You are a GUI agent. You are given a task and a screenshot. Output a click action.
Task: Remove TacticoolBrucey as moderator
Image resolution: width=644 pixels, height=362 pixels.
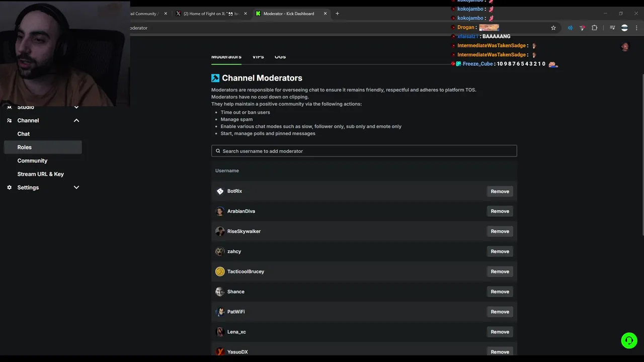(500, 271)
